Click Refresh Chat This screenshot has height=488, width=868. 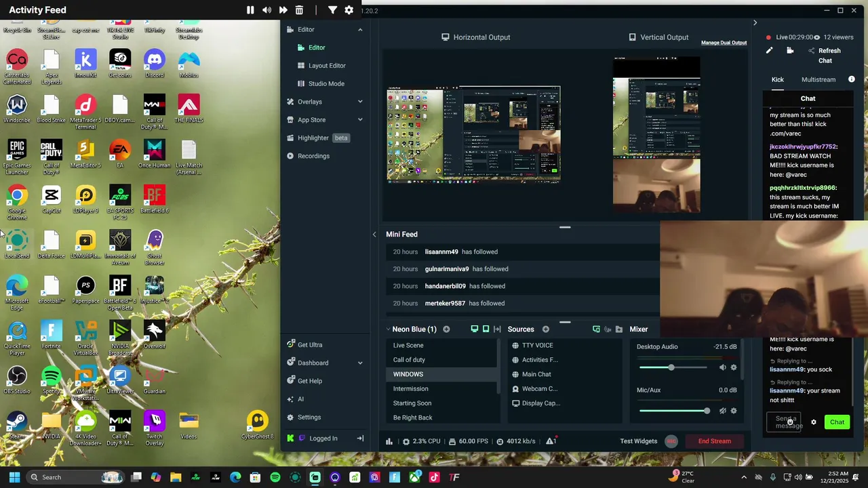click(825, 56)
